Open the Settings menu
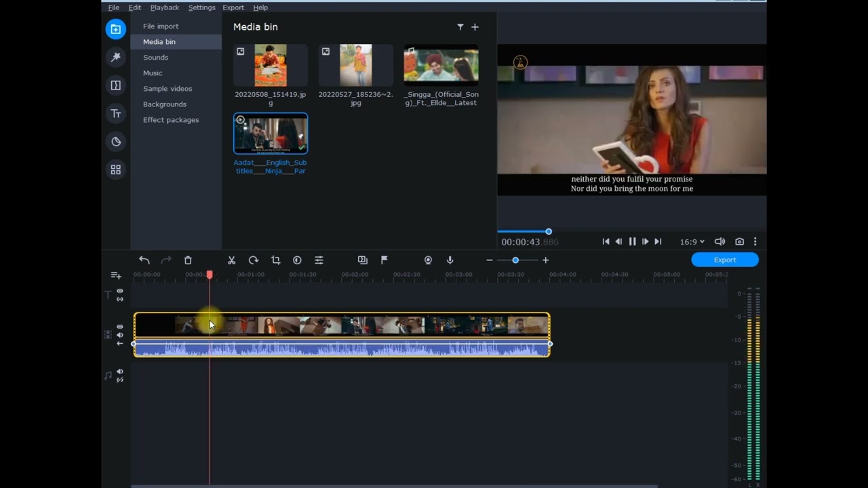The height and width of the screenshot is (488, 868). 201,7
